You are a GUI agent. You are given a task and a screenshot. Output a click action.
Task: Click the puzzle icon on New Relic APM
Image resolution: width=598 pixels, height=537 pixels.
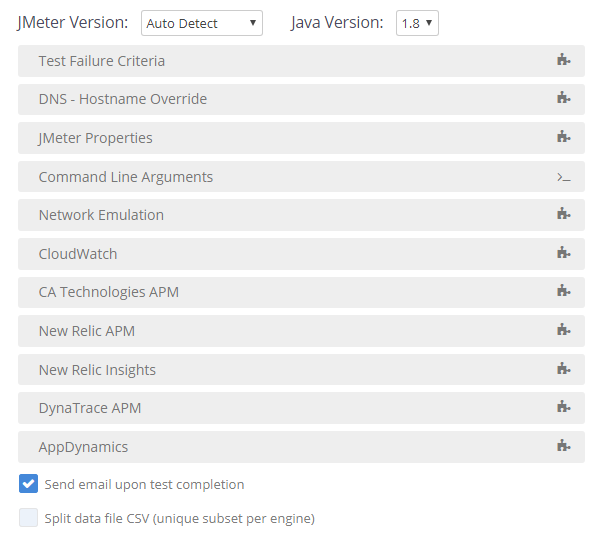[563, 330]
